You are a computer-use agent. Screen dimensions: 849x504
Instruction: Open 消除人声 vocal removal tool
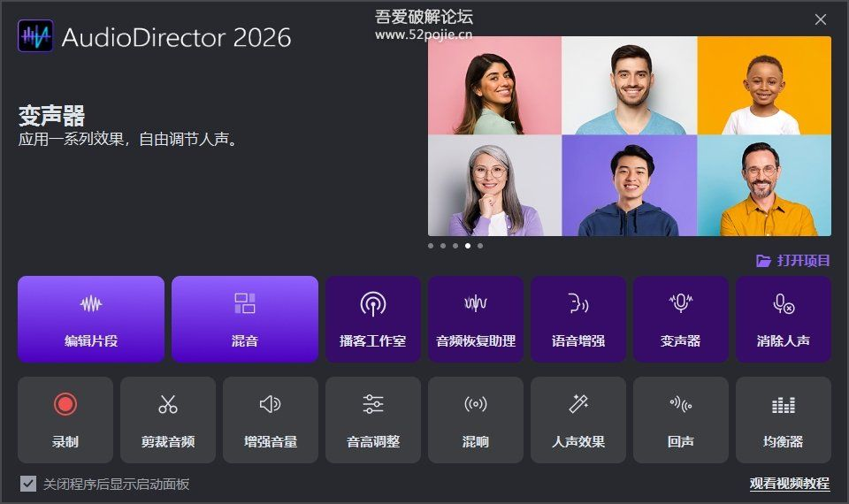[x=784, y=319]
